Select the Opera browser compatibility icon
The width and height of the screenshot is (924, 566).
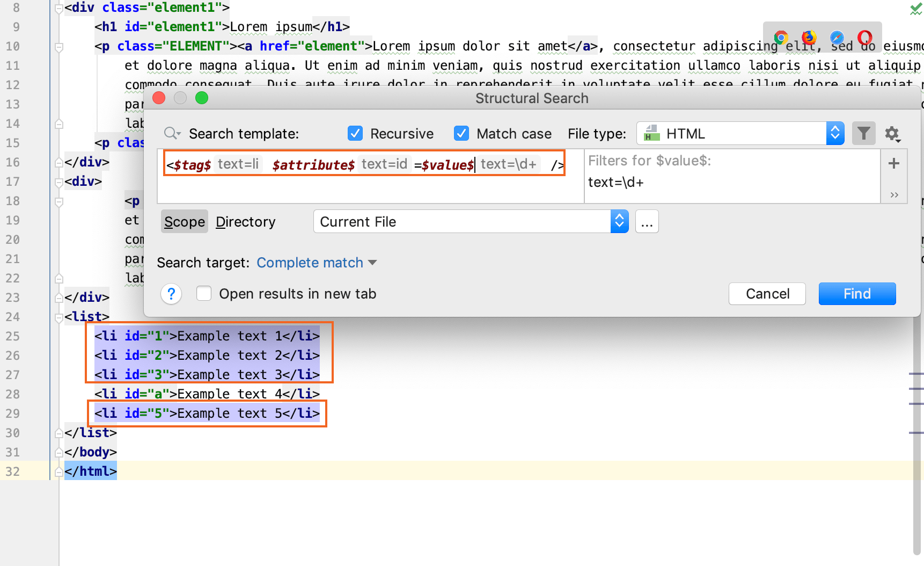864,38
